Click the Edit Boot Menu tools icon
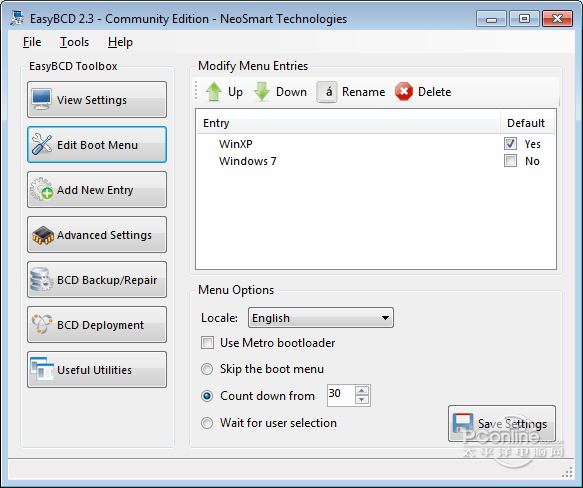This screenshot has height=488, width=583. (x=42, y=144)
